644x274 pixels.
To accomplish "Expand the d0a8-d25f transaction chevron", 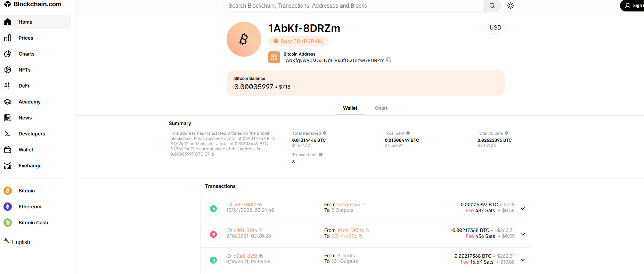I will [x=523, y=260].
